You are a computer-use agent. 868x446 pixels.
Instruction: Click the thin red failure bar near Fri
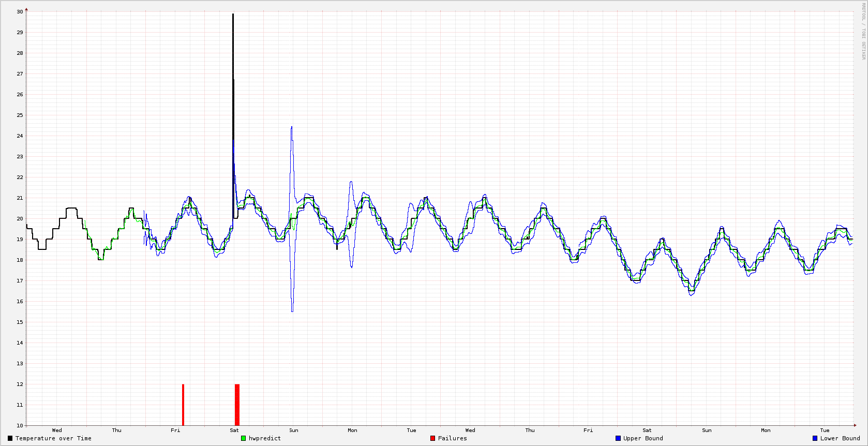tap(183, 405)
